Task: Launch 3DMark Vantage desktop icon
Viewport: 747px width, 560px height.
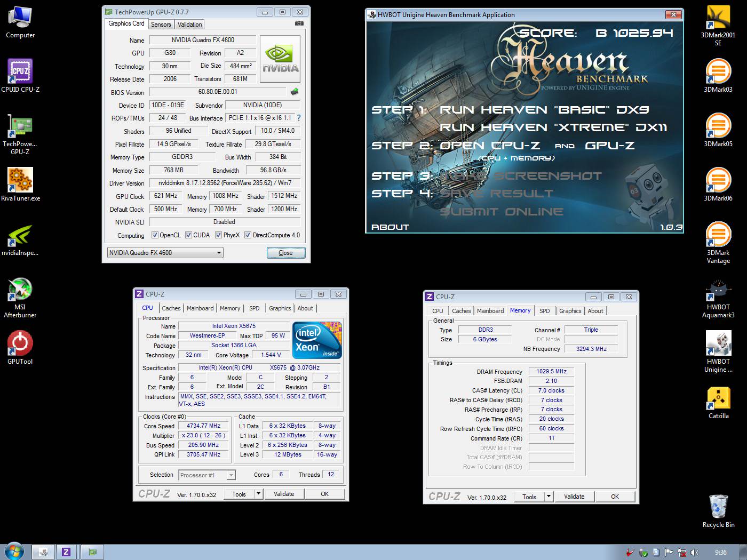Action: point(718,243)
